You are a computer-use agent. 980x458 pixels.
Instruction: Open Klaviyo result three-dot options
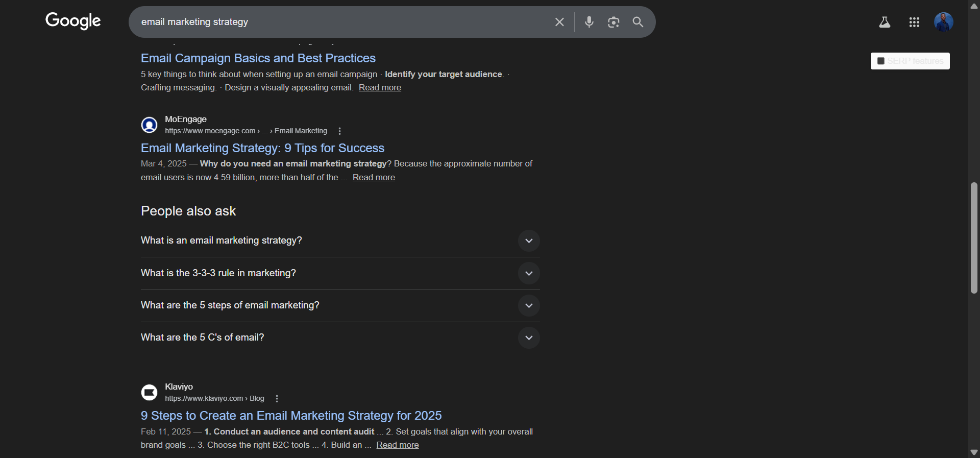coord(277,399)
